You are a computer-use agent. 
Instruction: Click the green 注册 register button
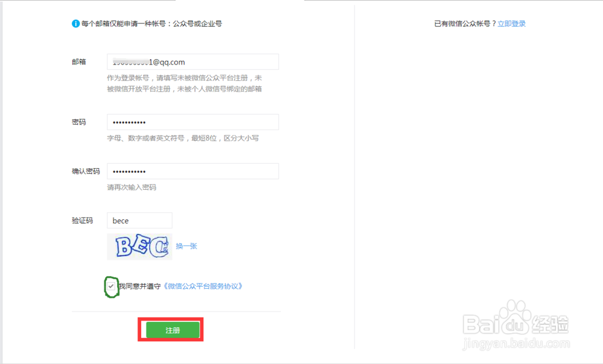[x=172, y=330]
